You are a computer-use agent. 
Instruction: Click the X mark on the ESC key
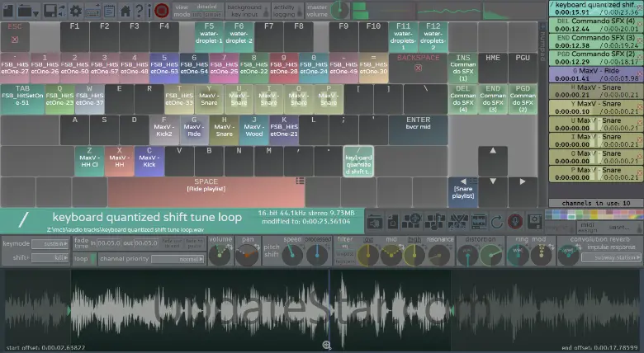click(15, 40)
